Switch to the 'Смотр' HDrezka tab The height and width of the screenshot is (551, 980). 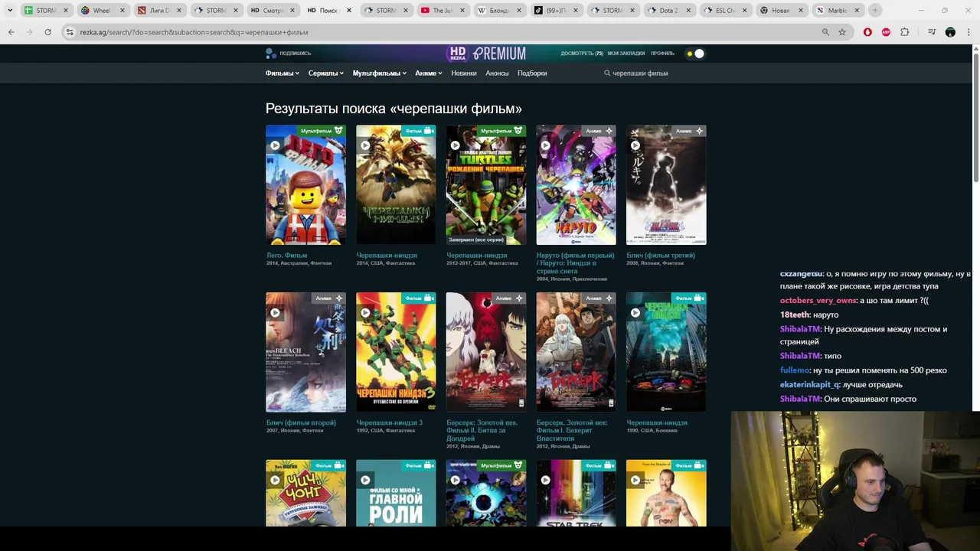click(272, 11)
